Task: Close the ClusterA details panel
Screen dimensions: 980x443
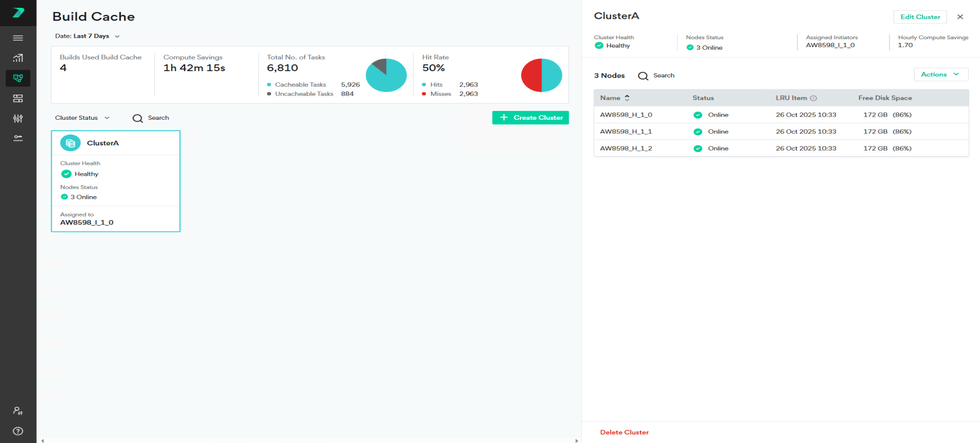Action: 960,17
